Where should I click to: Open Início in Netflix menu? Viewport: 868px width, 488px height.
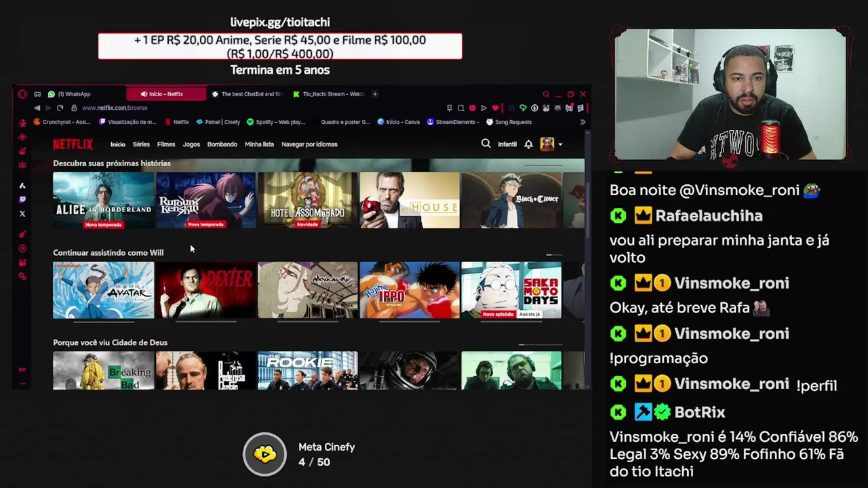pyautogui.click(x=118, y=144)
